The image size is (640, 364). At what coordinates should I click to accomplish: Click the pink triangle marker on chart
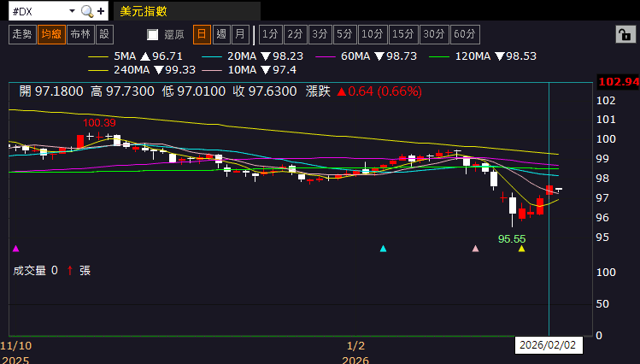[x=476, y=249]
